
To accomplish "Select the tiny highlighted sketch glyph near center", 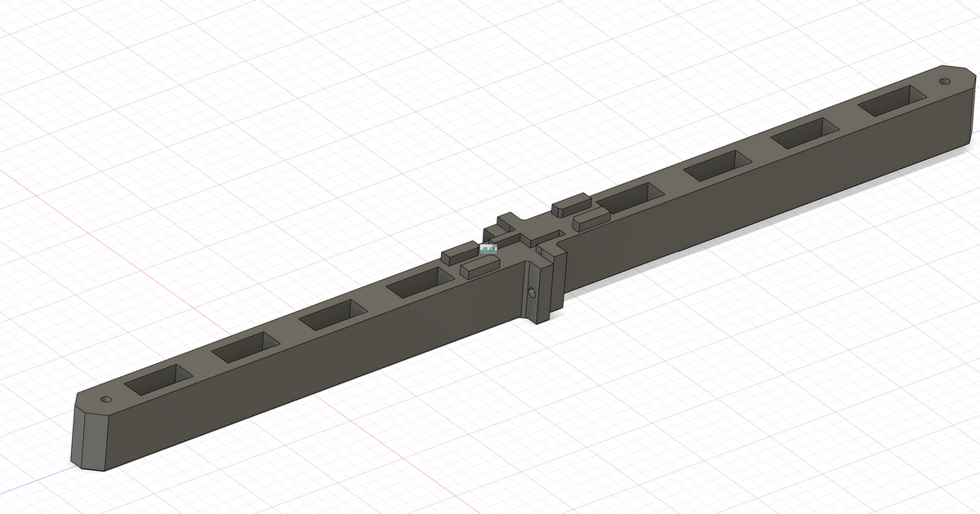I will [x=488, y=249].
